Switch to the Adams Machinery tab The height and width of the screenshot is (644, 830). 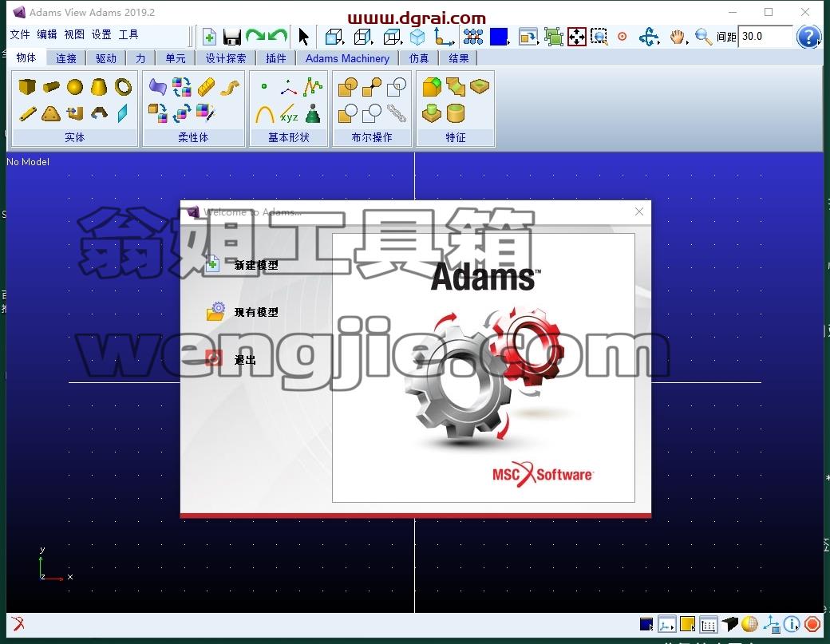click(347, 58)
